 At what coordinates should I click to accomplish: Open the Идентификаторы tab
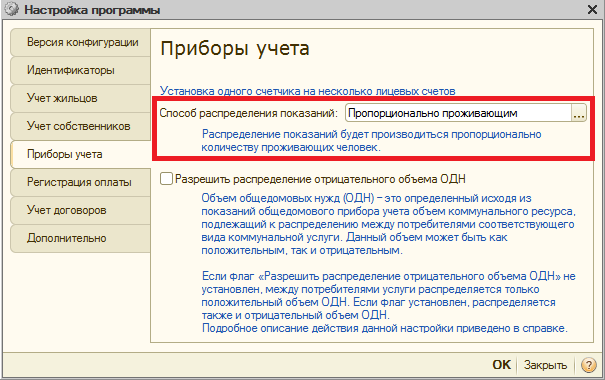80,70
